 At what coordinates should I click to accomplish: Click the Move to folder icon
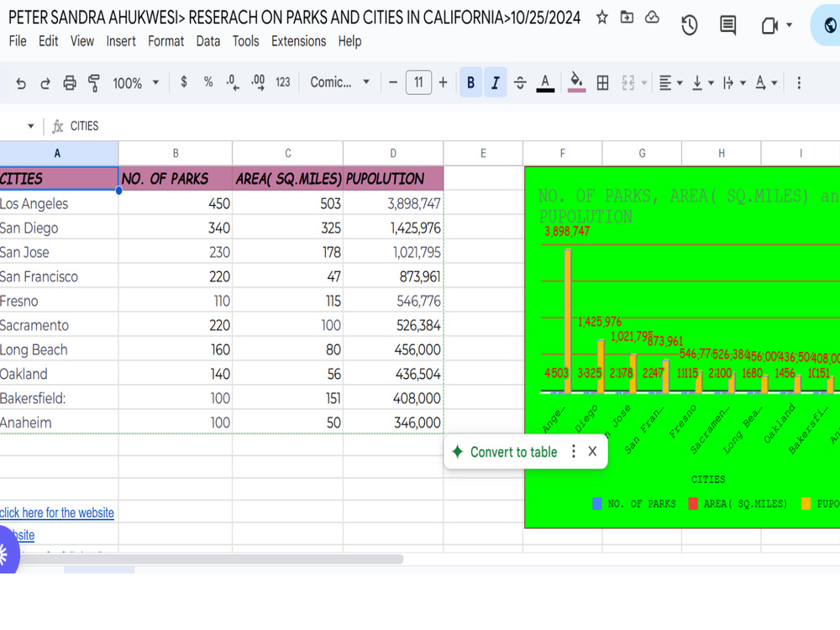pyautogui.click(x=627, y=18)
